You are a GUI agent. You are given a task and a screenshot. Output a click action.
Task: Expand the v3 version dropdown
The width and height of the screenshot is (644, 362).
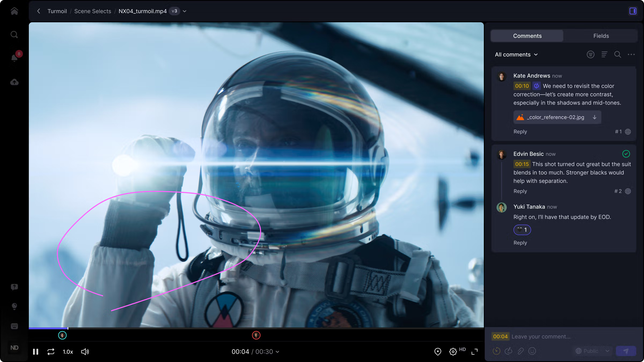click(184, 11)
